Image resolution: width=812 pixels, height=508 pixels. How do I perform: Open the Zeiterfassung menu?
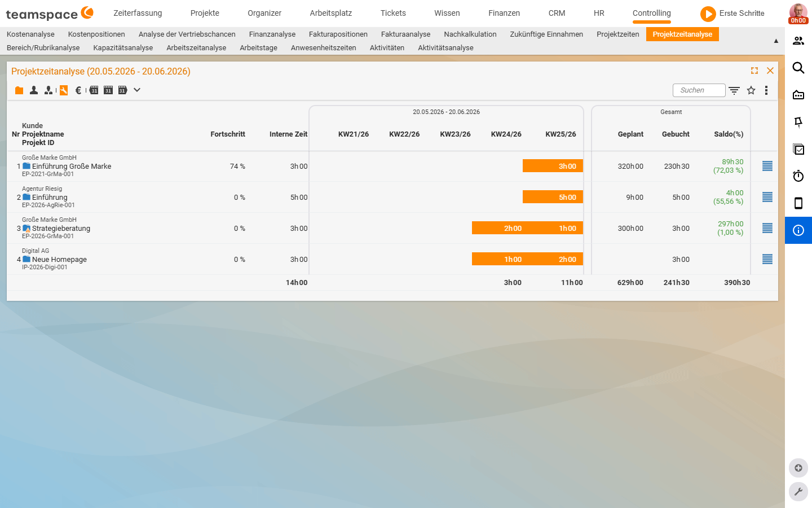138,13
